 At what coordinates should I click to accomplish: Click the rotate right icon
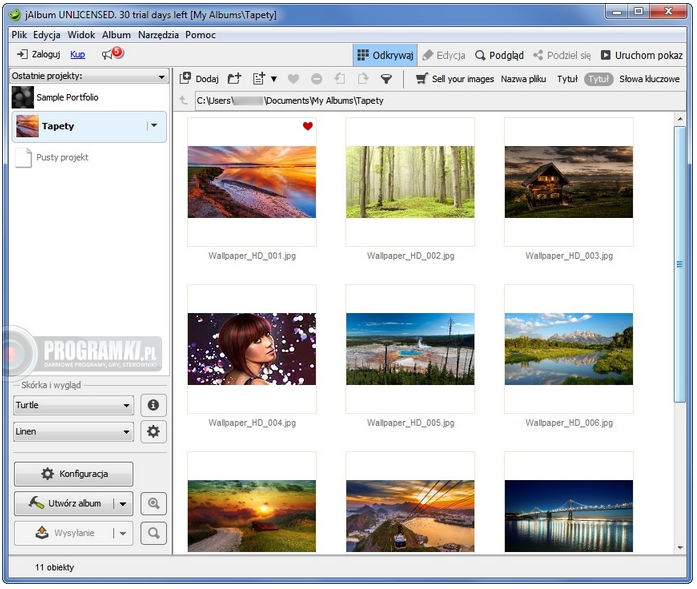[363, 79]
